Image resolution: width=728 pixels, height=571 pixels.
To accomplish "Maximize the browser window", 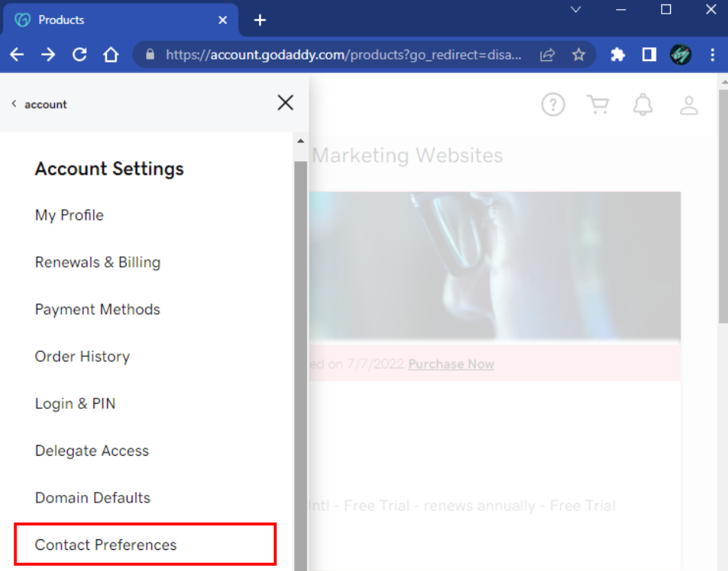I will coord(666,10).
